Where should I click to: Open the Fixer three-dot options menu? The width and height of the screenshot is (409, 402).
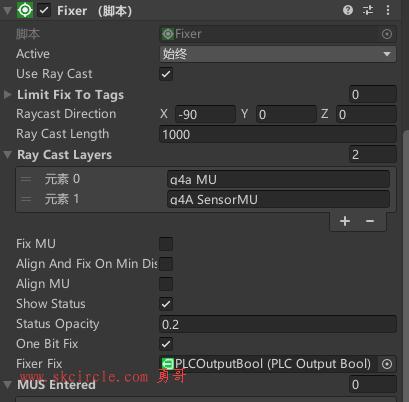tap(388, 10)
